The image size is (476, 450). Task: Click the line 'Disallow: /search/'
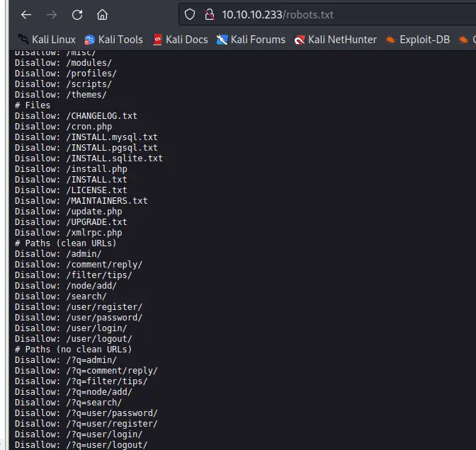click(x=61, y=296)
